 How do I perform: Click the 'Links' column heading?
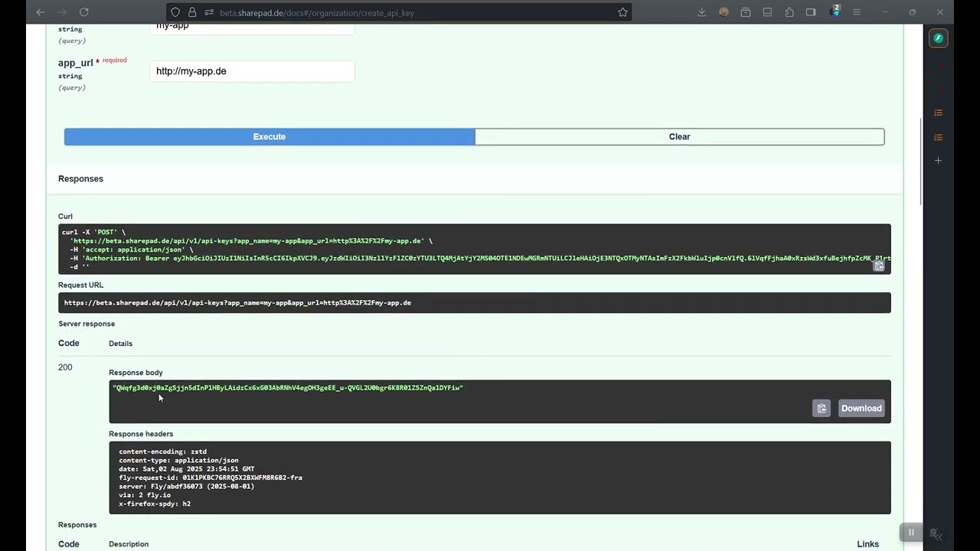(x=867, y=544)
